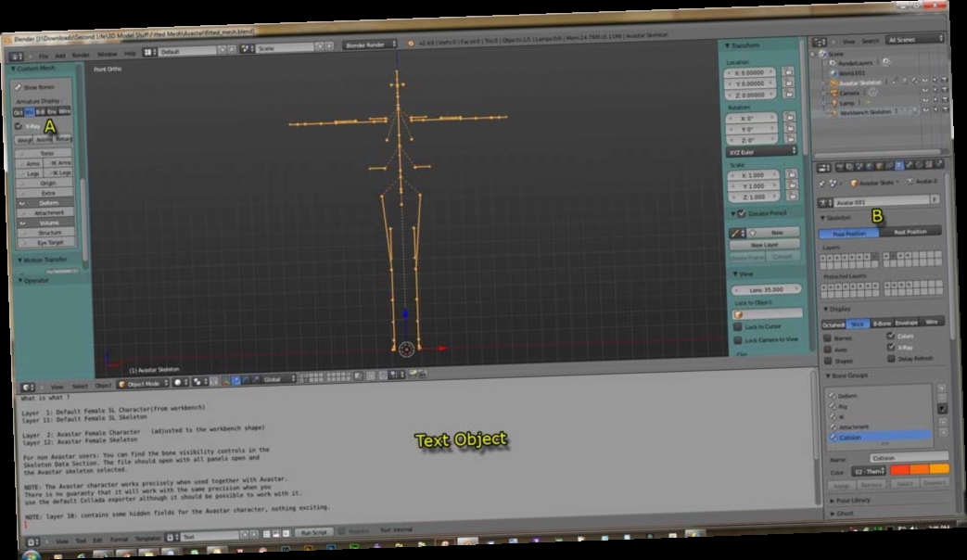Click the Avatar Skeleton armature icon in outliner
This screenshot has height=560, width=967.
point(833,83)
